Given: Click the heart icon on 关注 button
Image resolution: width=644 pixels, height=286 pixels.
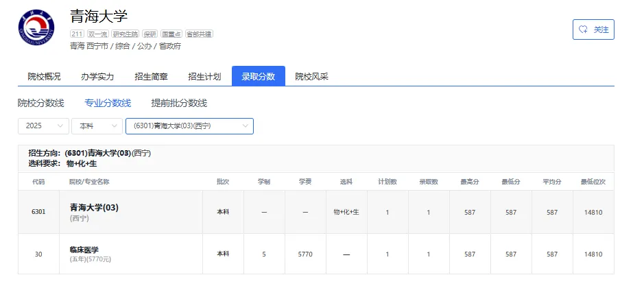Looking at the screenshot, I should coord(583,29).
